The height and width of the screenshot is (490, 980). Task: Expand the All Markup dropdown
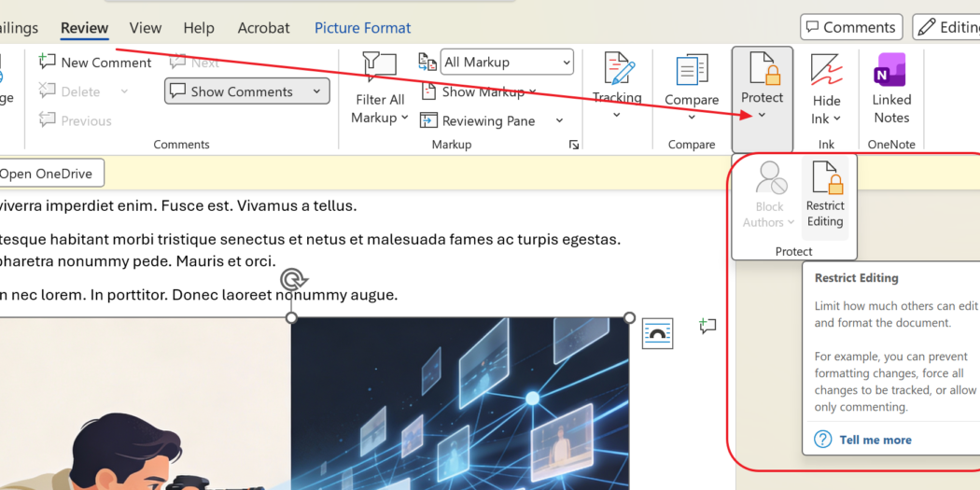567,63
